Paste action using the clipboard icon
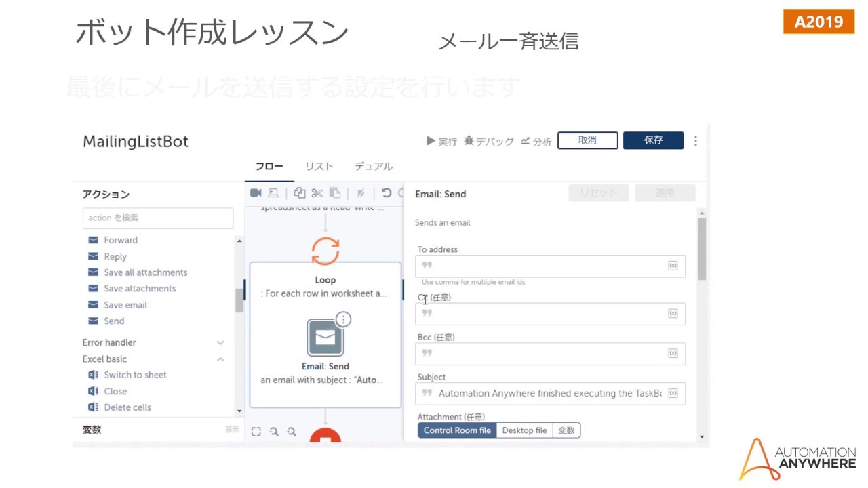 tap(335, 193)
